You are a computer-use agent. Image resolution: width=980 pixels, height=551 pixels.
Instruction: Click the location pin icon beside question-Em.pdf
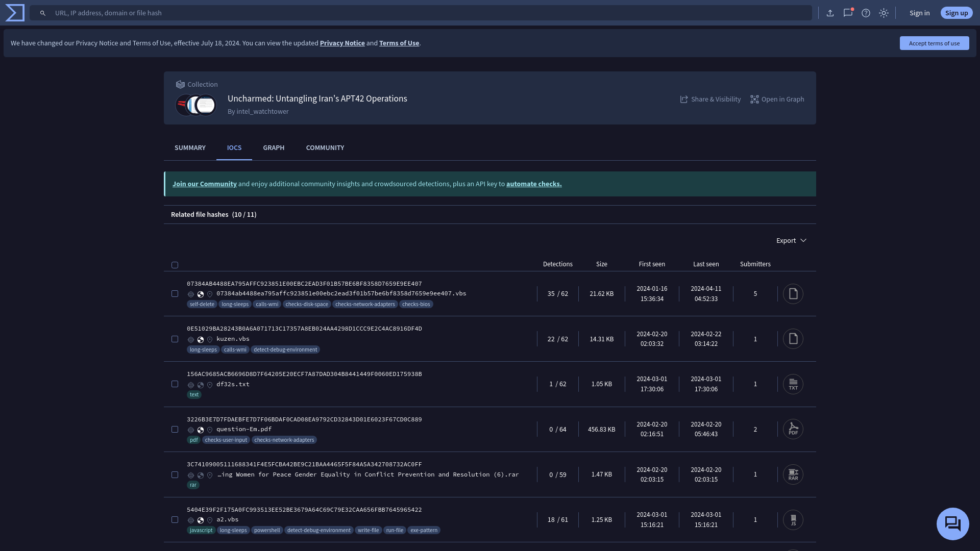(x=210, y=430)
